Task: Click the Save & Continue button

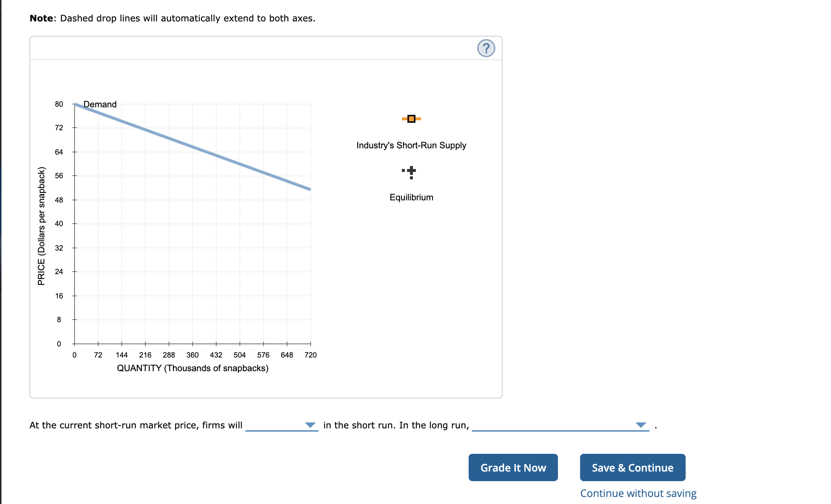Action: (632, 467)
